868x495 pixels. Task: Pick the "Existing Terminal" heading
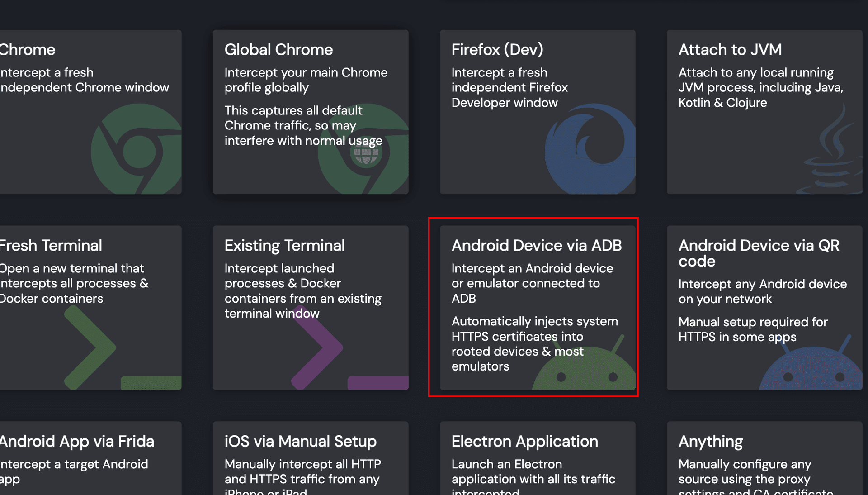285,246
